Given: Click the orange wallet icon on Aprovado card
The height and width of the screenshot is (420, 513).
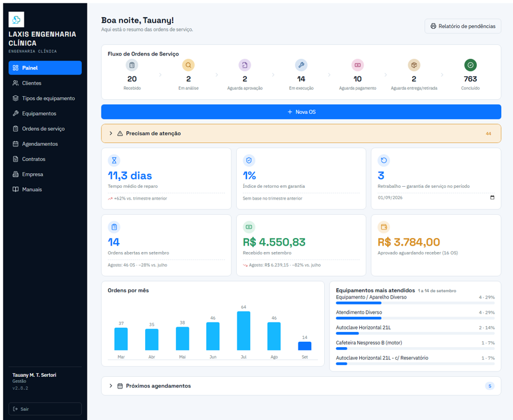Looking at the screenshot, I should click(384, 227).
